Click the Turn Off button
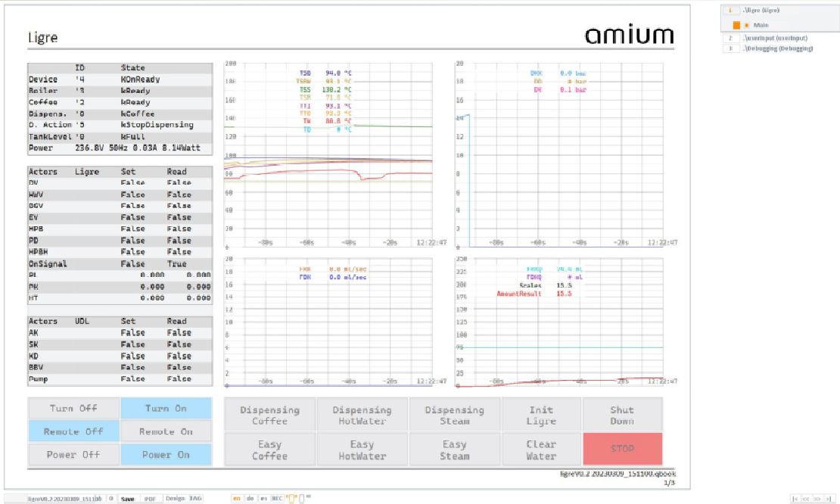This screenshot has width=840, height=504. pos(73,408)
